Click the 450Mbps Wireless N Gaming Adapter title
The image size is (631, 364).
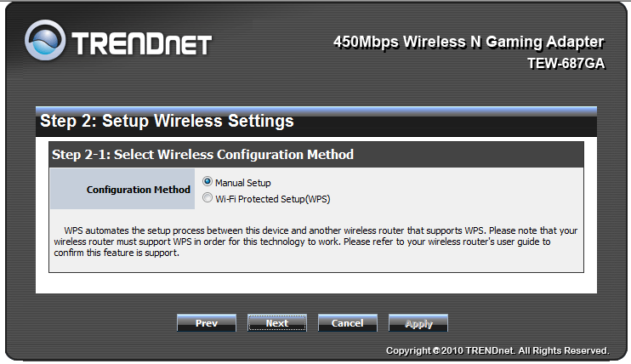[469, 42]
